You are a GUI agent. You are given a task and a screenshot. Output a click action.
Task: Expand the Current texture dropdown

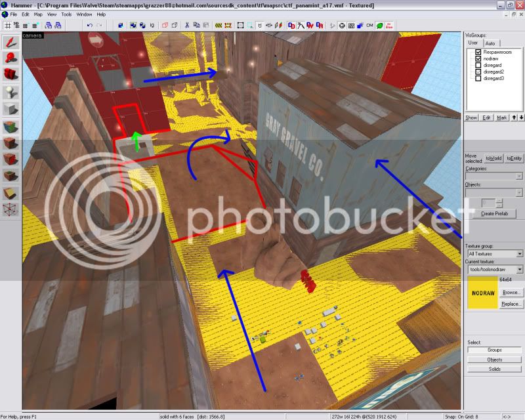(495, 269)
